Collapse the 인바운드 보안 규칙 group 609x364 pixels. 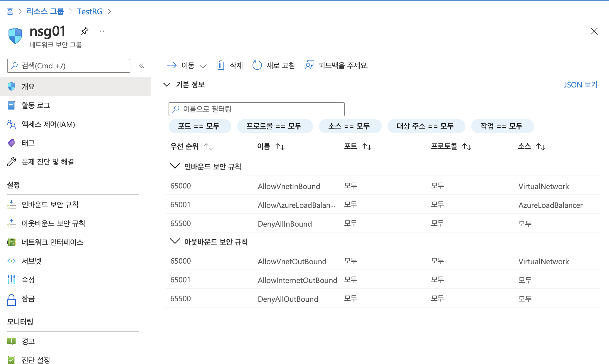click(x=175, y=166)
